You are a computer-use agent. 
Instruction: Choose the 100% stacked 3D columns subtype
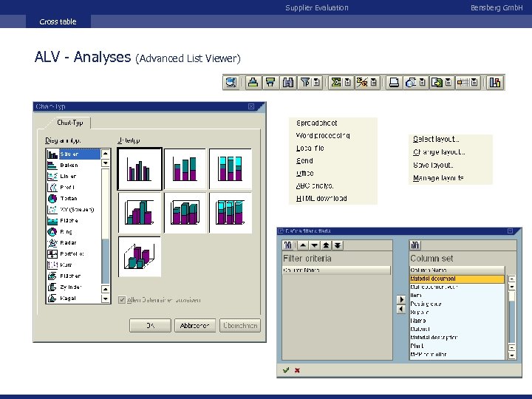[231, 213]
